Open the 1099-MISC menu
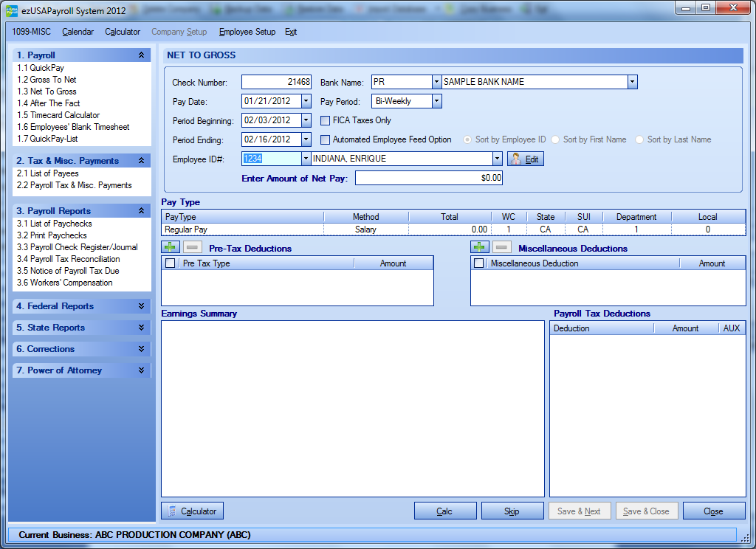The image size is (756, 549). pos(32,32)
